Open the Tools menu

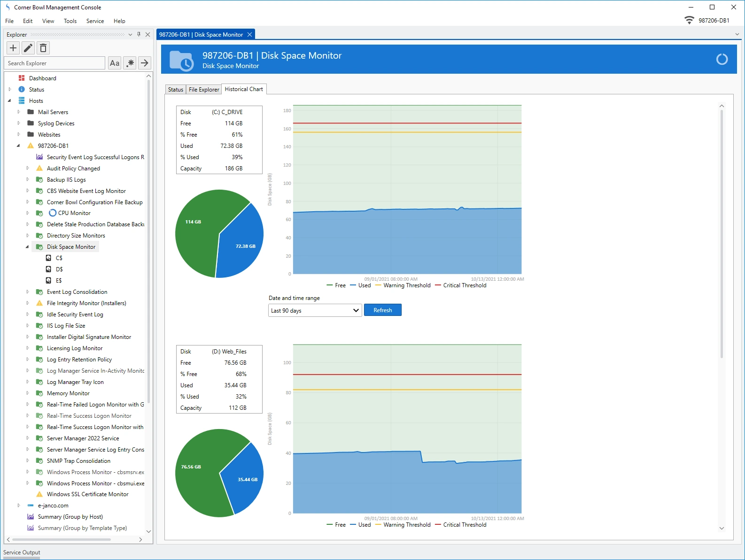pos(70,21)
